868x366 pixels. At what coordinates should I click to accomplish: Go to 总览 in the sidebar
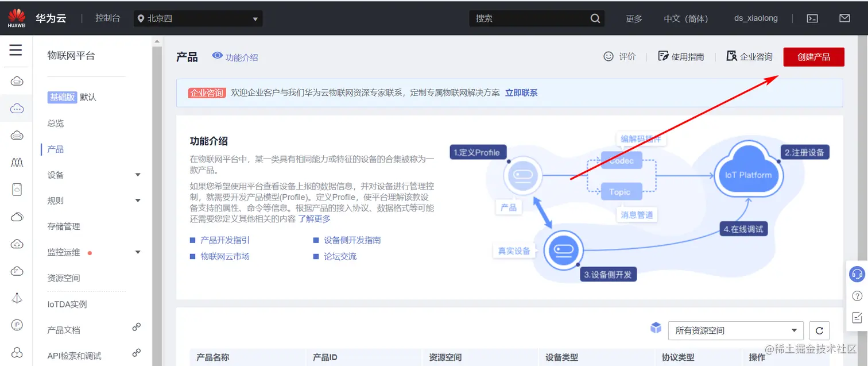point(56,123)
